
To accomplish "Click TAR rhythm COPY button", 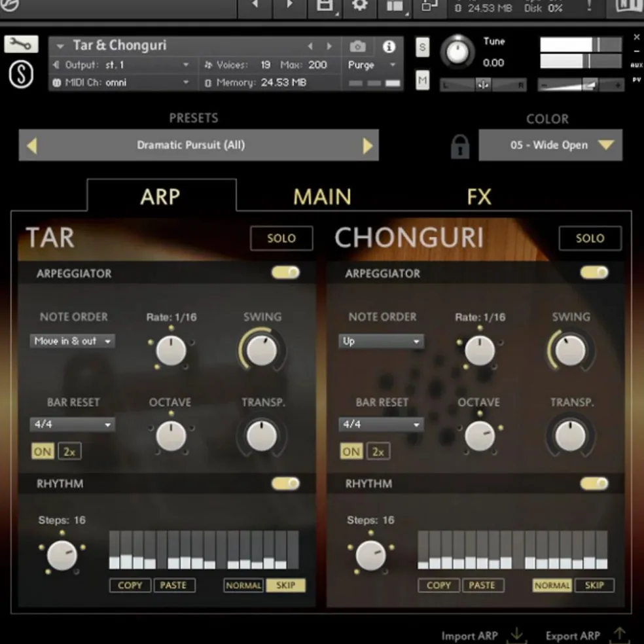I will click(130, 585).
